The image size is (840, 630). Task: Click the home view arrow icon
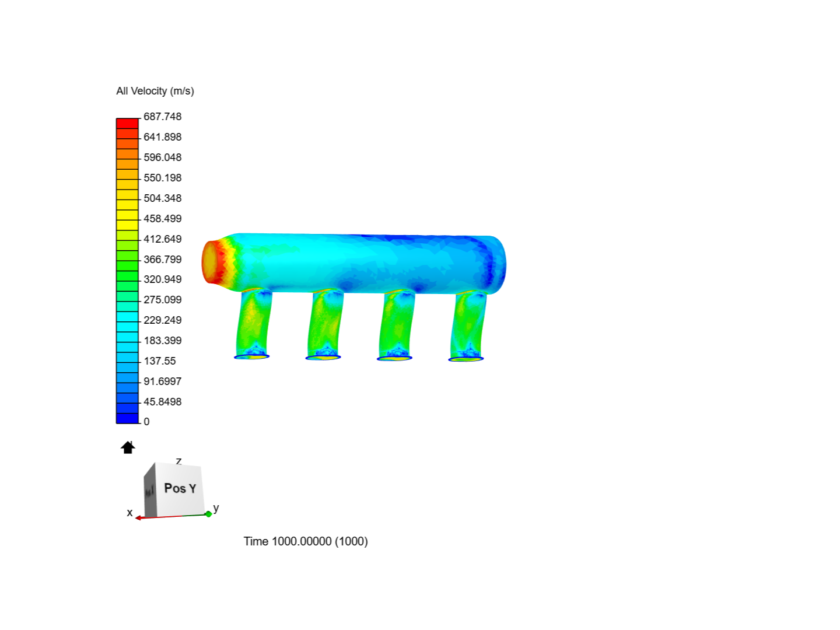(x=128, y=447)
